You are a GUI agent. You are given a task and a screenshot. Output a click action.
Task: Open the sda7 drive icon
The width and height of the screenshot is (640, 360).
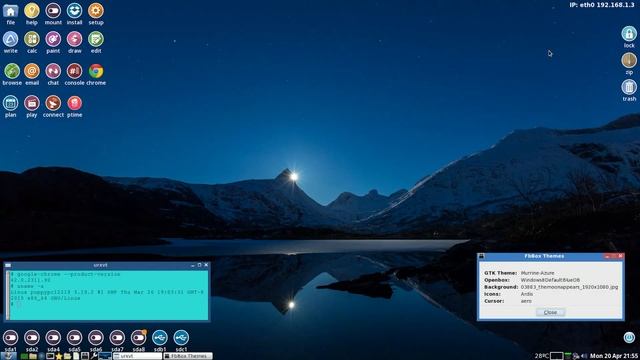[x=117, y=338]
